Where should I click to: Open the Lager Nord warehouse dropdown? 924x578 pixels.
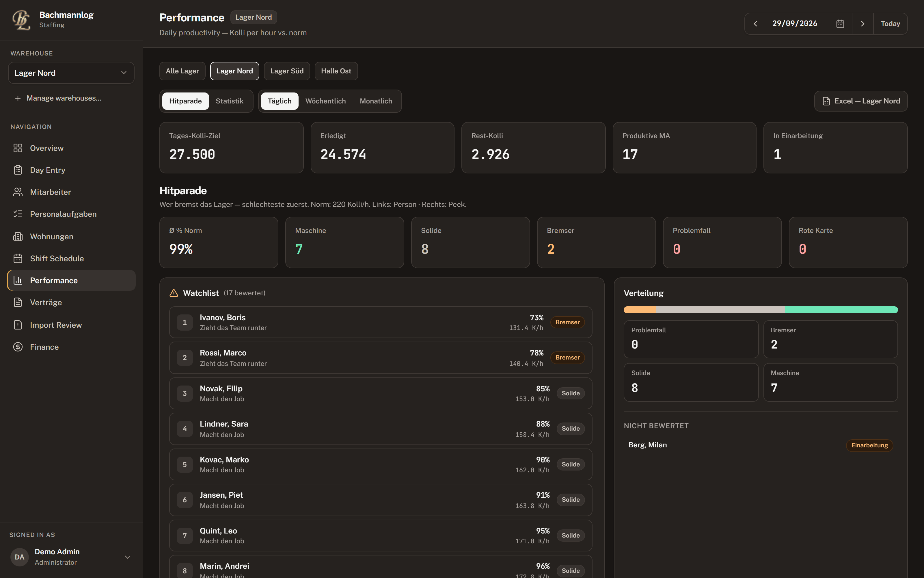coord(71,73)
